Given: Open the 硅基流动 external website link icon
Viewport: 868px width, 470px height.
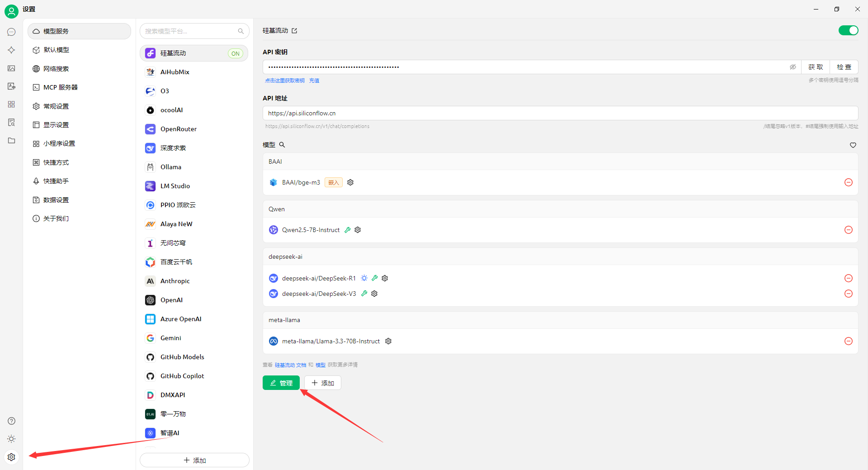Looking at the screenshot, I should 294,31.
